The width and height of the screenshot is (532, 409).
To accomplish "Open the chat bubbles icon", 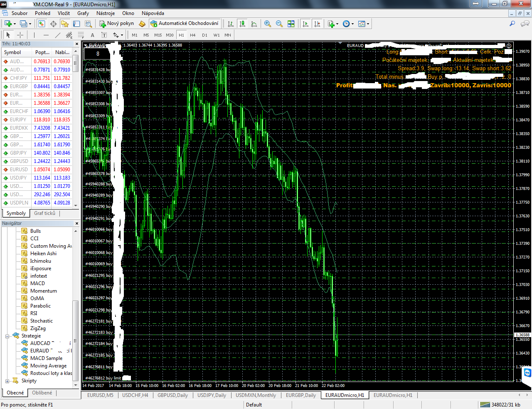I will (525, 24).
